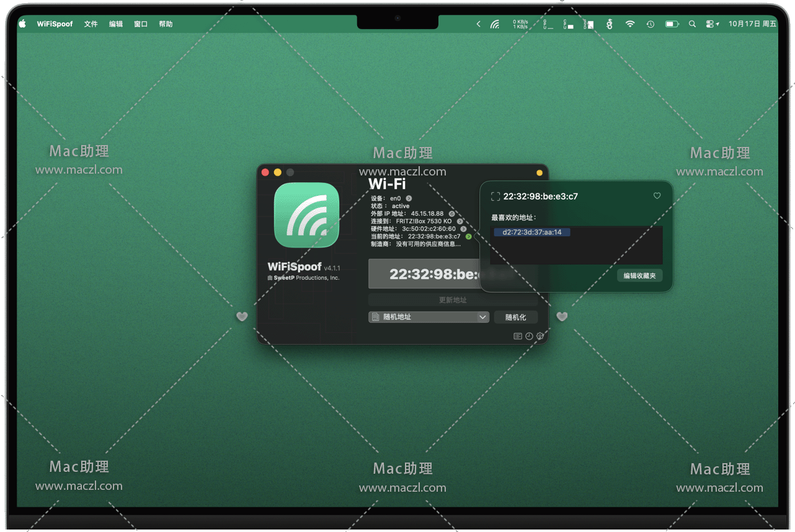Screen dimensions: 795x532
Task: Expand hidden menu bar items with left chevron
Action: [478, 24]
